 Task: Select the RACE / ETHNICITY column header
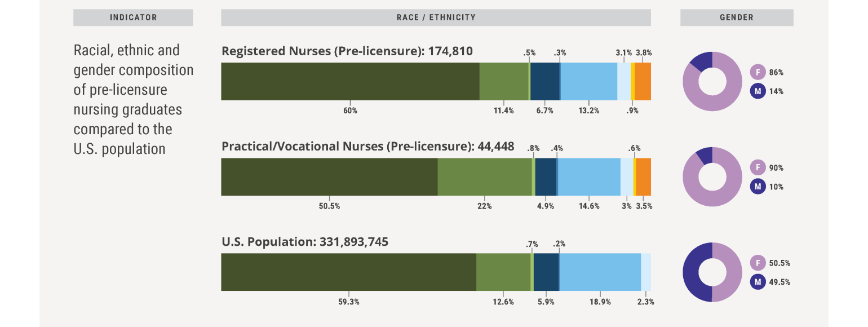(x=436, y=17)
